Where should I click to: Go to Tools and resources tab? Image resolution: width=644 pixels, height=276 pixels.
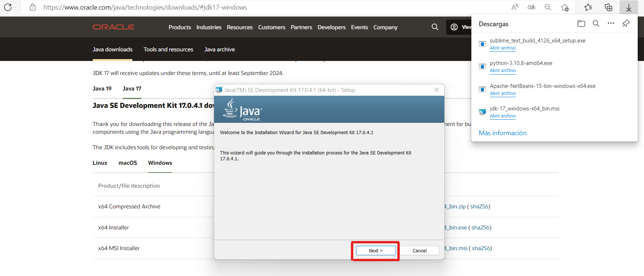pos(168,50)
